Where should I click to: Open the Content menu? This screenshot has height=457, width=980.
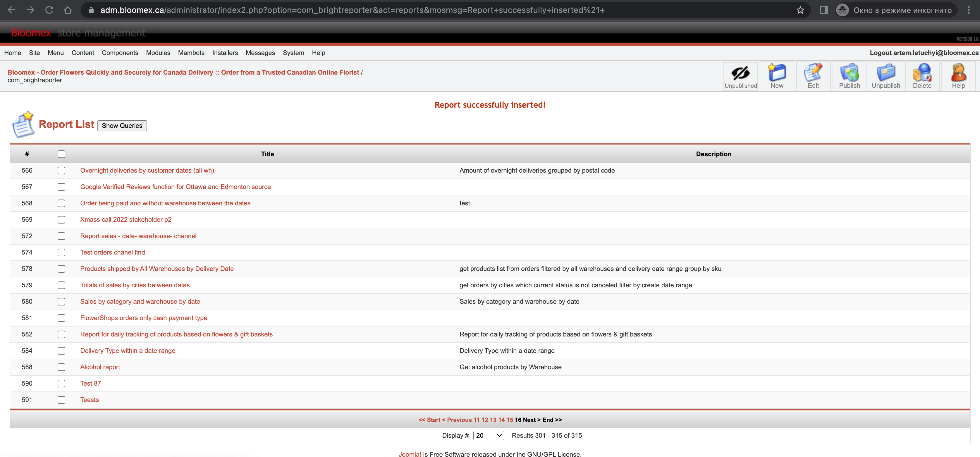pos(82,53)
